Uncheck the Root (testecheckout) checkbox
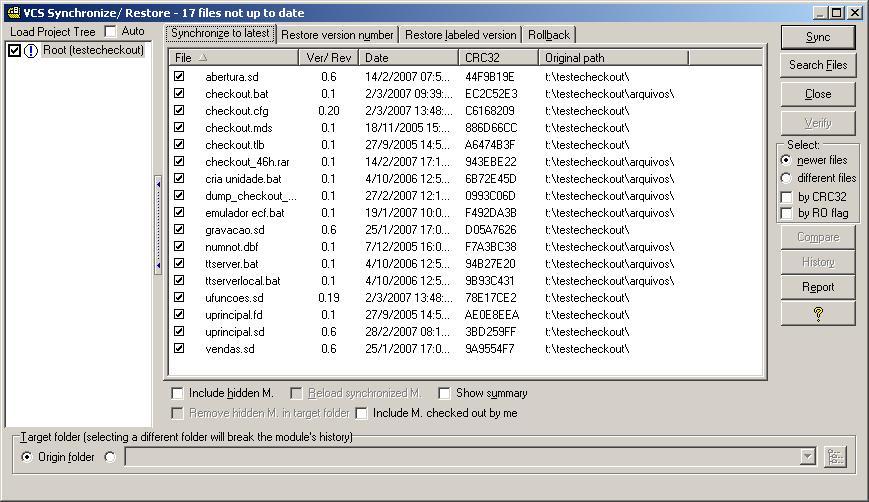Viewport: 869px width, 502px height. [x=14, y=50]
